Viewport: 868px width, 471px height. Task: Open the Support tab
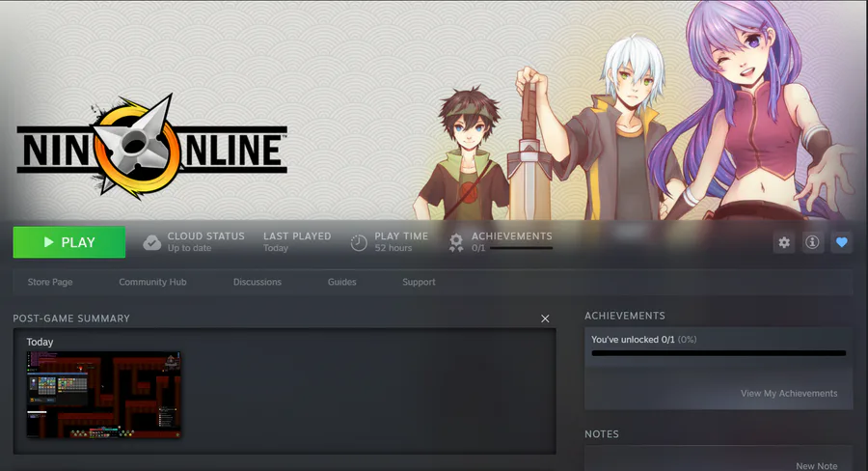(x=420, y=282)
